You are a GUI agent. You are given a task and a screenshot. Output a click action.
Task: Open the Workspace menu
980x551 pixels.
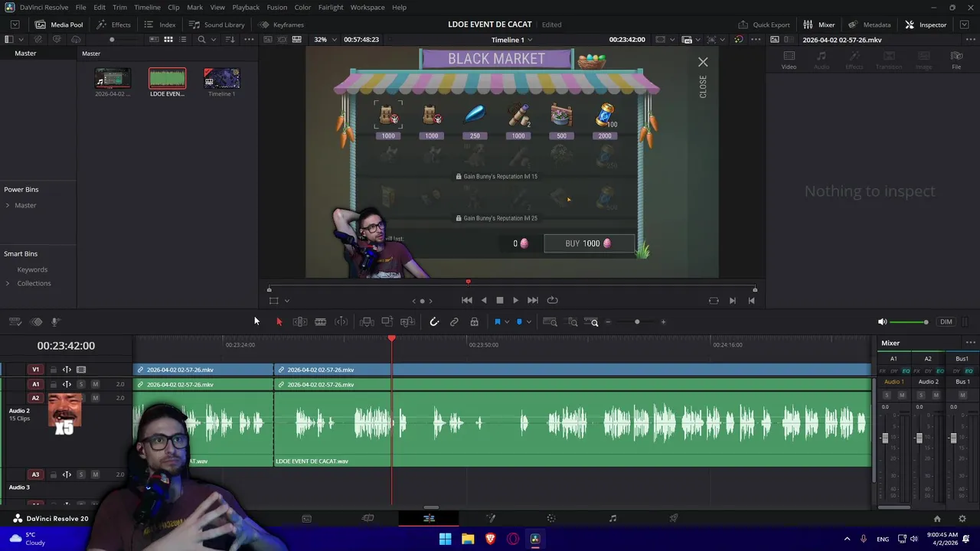[367, 7]
